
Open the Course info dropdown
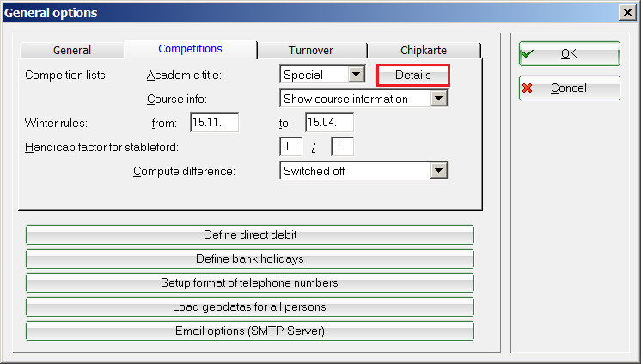coord(439,99)
